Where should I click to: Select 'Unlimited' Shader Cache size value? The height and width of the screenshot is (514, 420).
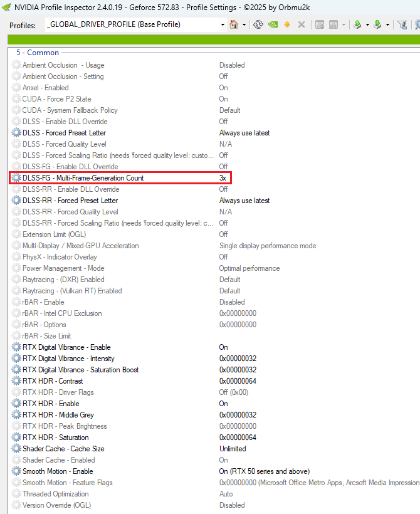tap(233, 449)
